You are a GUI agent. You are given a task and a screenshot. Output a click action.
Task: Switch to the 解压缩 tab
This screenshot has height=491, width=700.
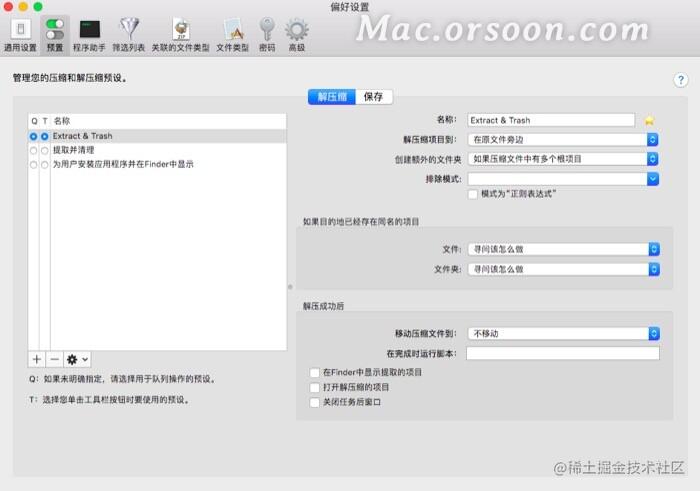tap(332, 97)
